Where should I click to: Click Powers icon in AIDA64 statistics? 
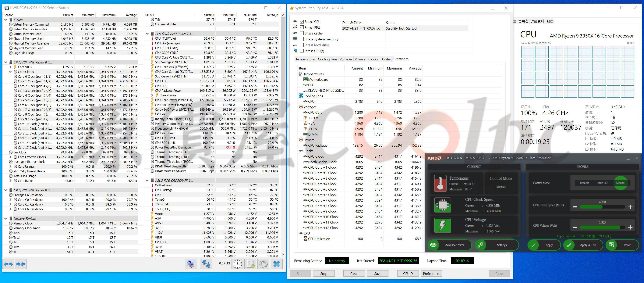pyautogui.click(x=301, y=140)
